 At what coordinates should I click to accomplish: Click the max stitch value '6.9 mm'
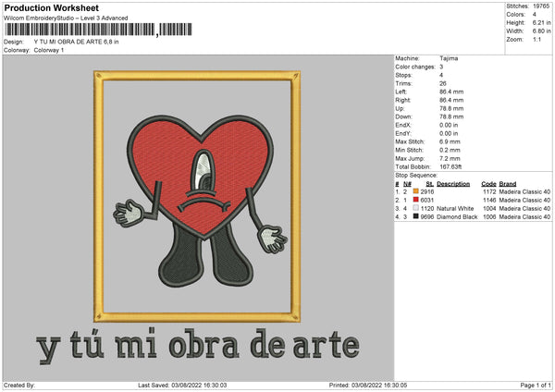click(450, 141)
